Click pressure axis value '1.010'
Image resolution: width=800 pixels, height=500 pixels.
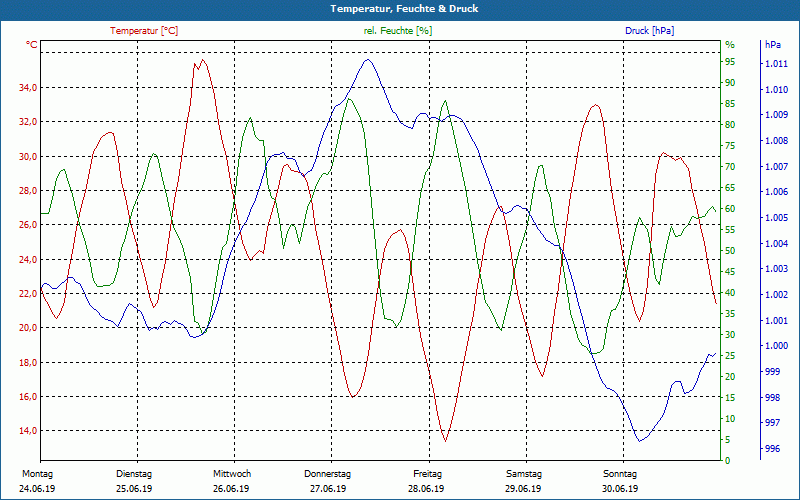click(x=776, y=90)
